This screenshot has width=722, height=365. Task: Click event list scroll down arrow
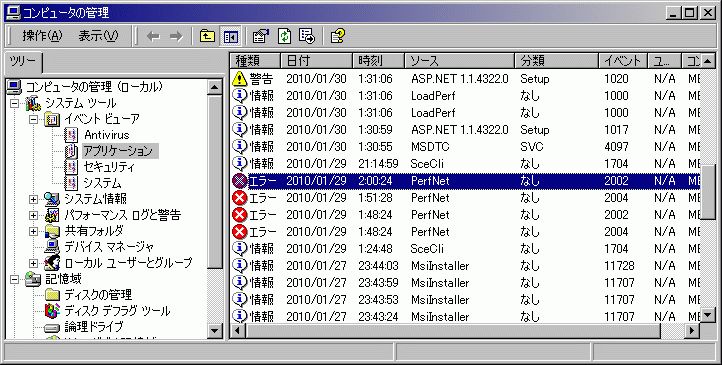coord(707,315)
